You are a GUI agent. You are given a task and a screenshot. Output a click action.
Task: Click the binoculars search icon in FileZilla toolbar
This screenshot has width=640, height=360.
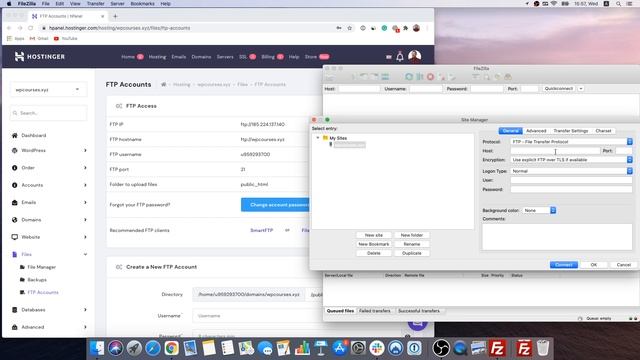point(508,77)
